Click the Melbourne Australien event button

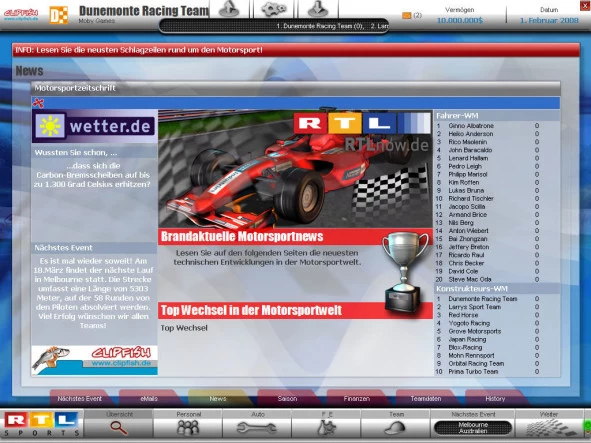pos(473,428)
